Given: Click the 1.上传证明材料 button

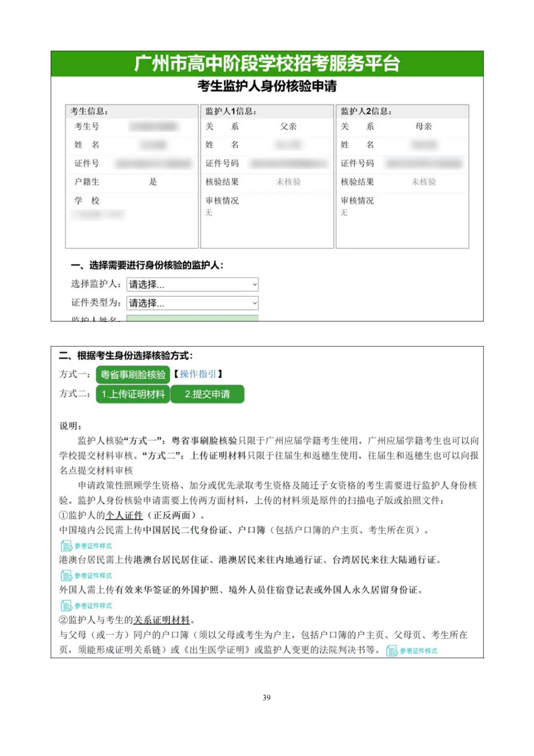Looking at the screenshot, I should 133,394.
